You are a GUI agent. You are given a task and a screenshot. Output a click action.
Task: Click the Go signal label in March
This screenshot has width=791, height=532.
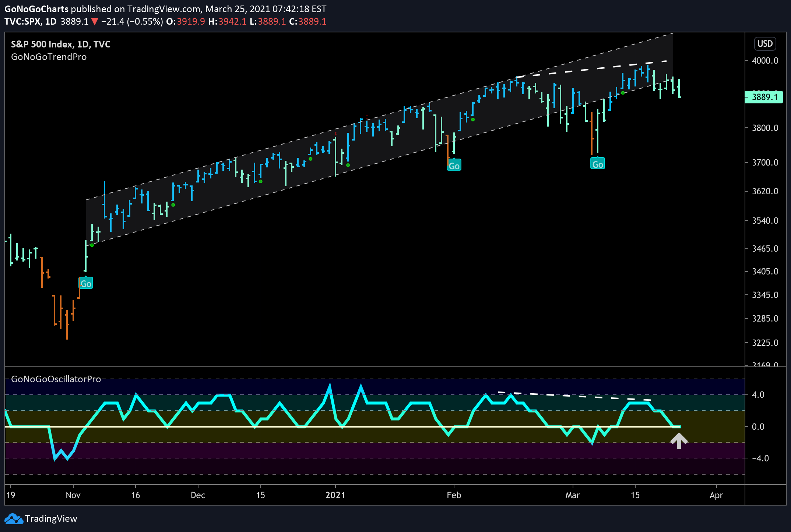[597, 164]
